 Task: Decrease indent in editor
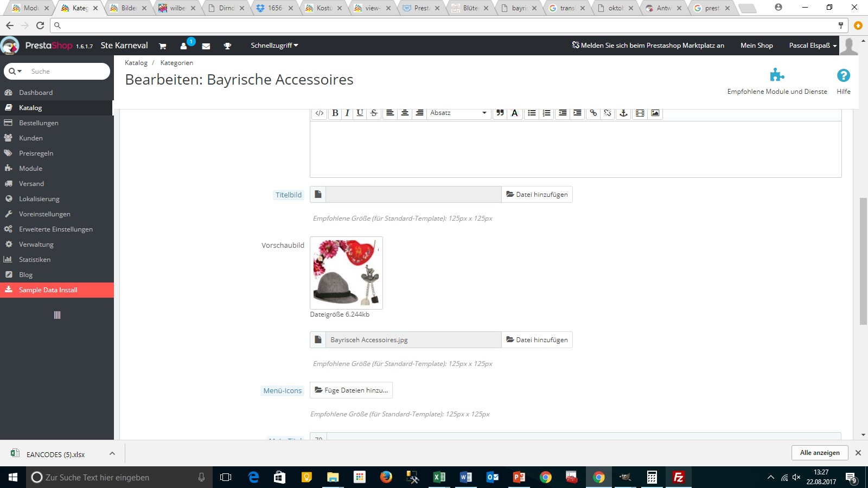tap(563, 113)
